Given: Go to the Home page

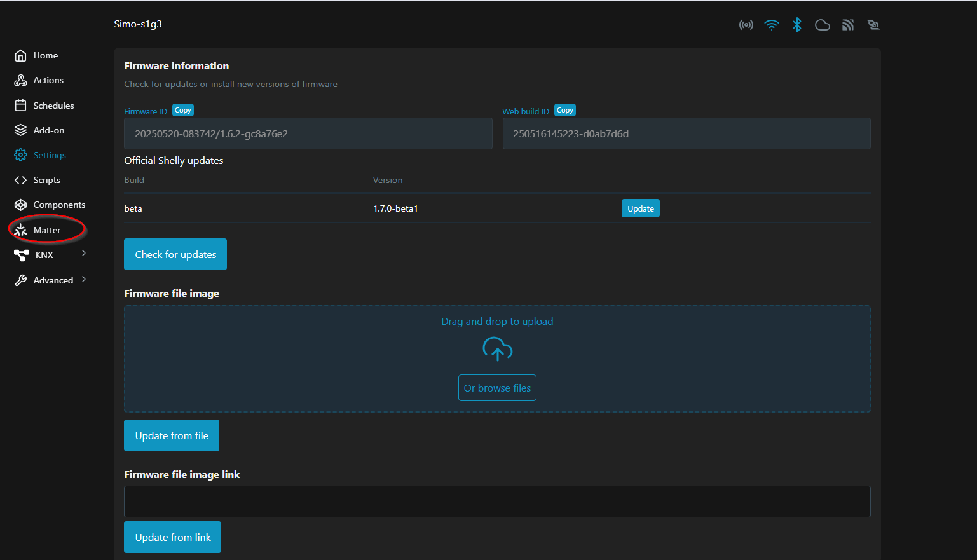Looking at the screenshot, I should (x=45, y=56).
